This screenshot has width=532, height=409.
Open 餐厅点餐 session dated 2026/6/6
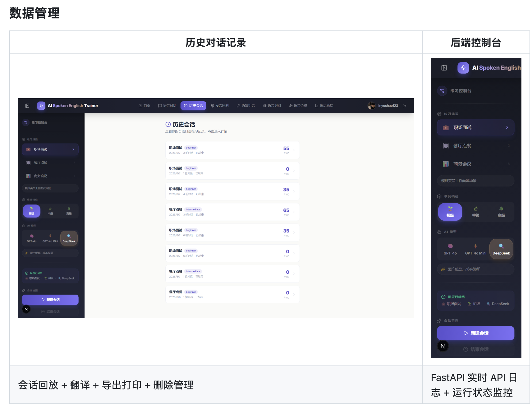tap(232, 294)
